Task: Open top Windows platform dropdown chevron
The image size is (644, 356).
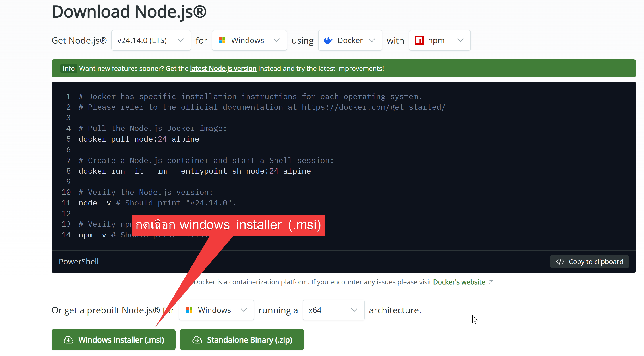Action: click(277, 40)
